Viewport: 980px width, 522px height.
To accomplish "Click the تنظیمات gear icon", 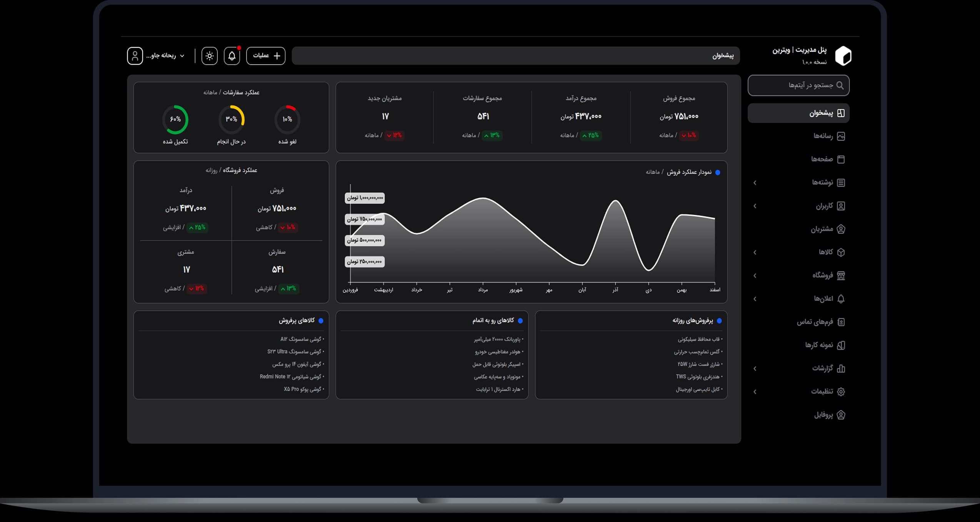I will tap(841, 392).
